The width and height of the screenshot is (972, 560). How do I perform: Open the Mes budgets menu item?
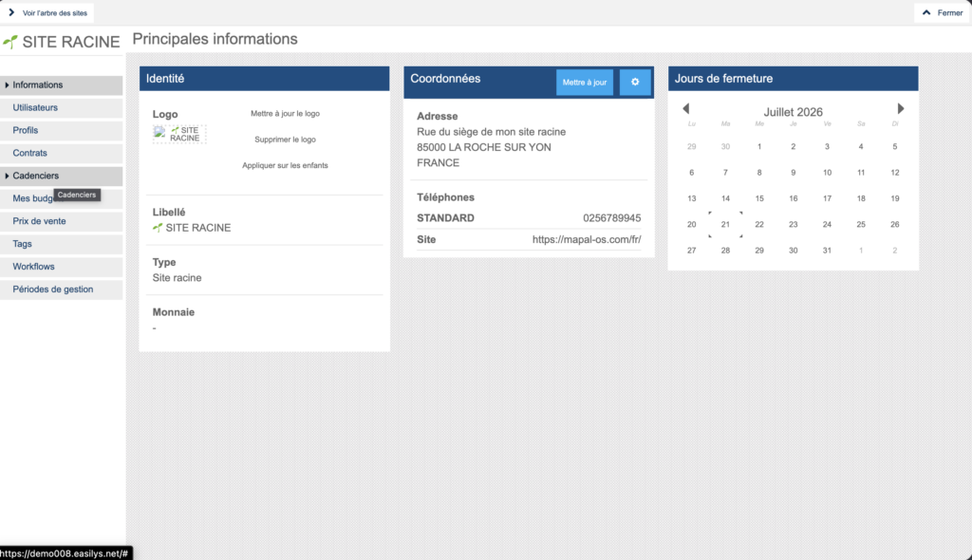(x=62, y=198)
